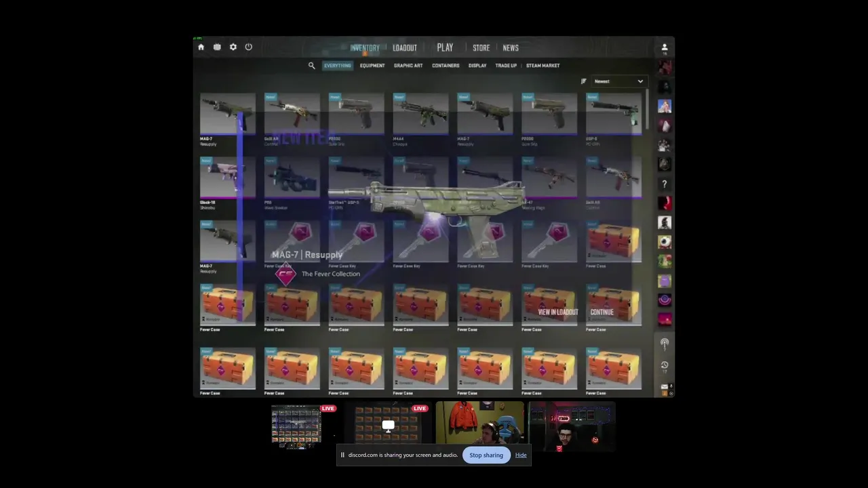Select the Graphic Art filter

(x=408, y=66)
